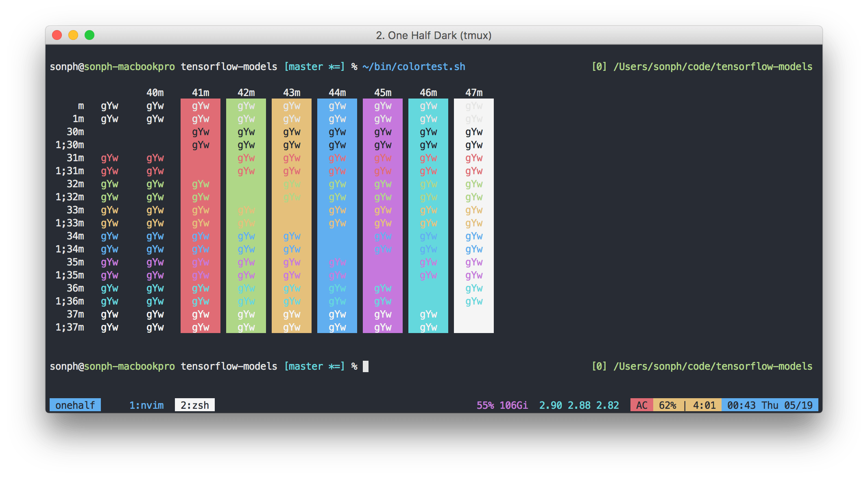Click gYw on red background in 30m row

tap(201, 132)
